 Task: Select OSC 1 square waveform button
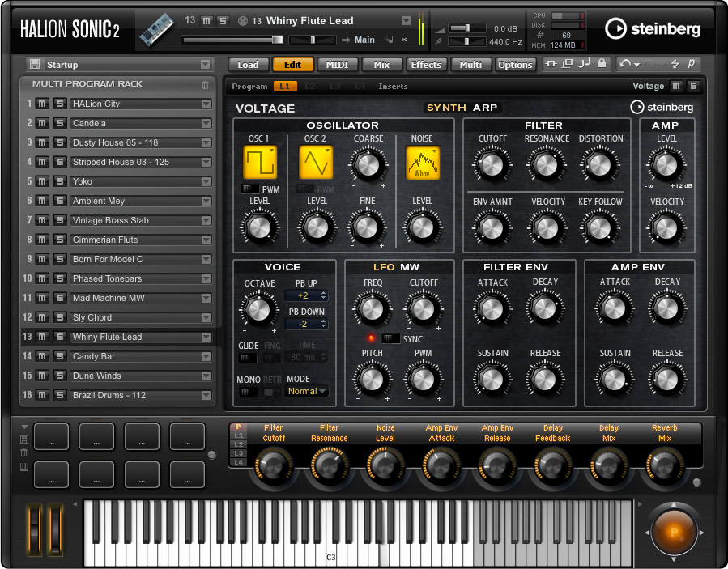point(259,163)
